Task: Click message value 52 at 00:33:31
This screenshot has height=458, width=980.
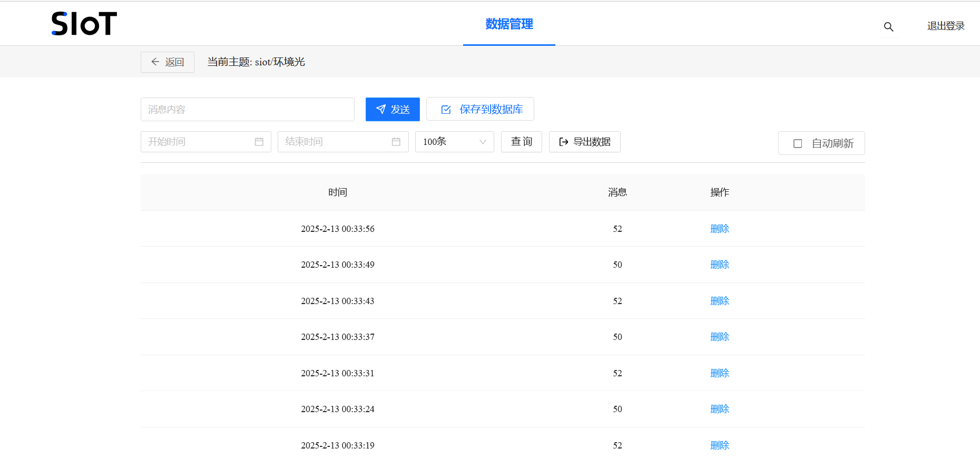Action: [x=618, y=373]
